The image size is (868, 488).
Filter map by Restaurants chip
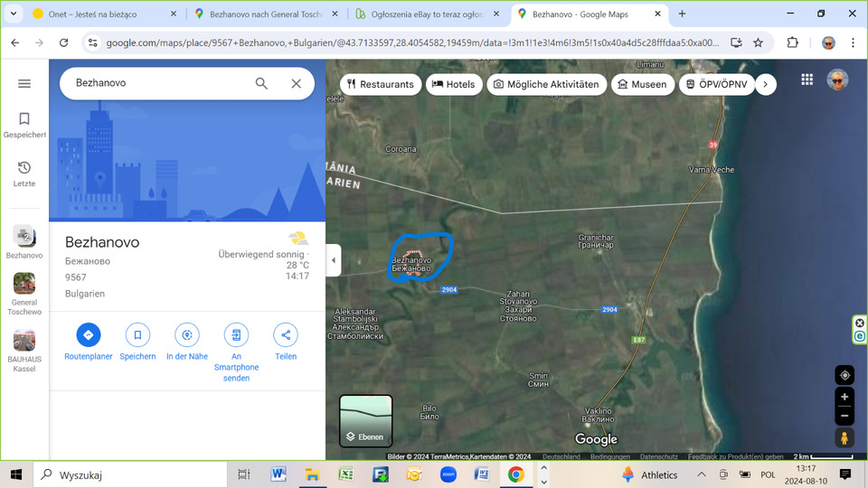click(x=381, y=84)
